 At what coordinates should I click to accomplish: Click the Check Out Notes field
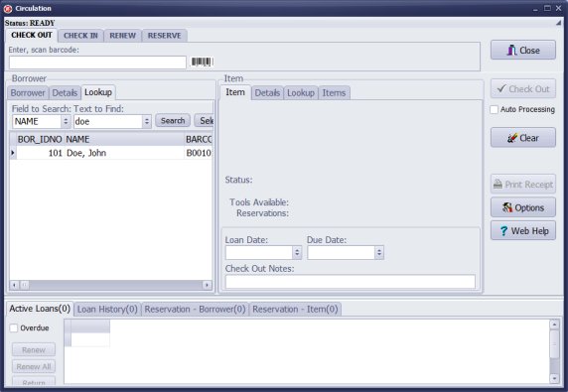[351, 282]
